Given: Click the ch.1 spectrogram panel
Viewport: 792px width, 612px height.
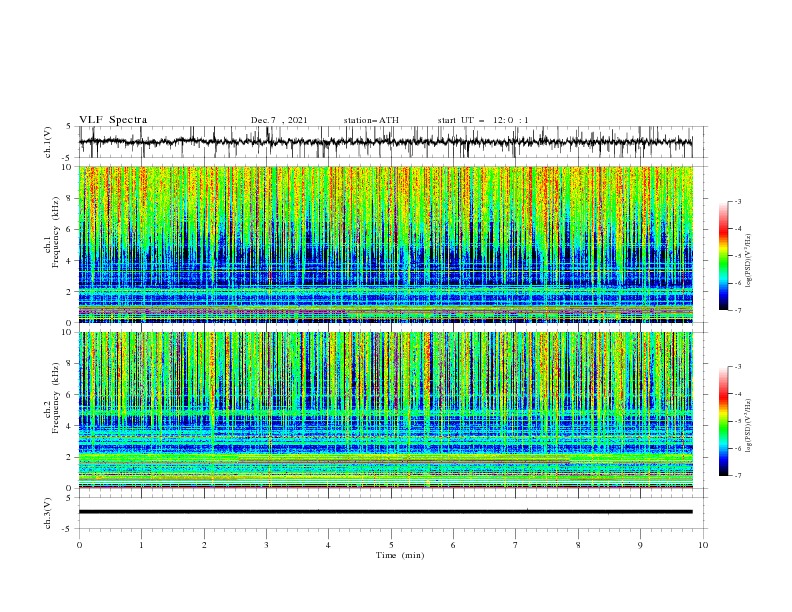Looking at the screenshot, I should (386, 244).
